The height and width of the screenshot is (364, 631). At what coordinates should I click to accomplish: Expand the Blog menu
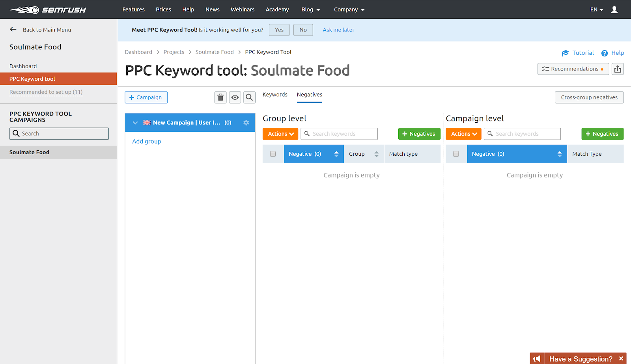[x=311, y=9]
